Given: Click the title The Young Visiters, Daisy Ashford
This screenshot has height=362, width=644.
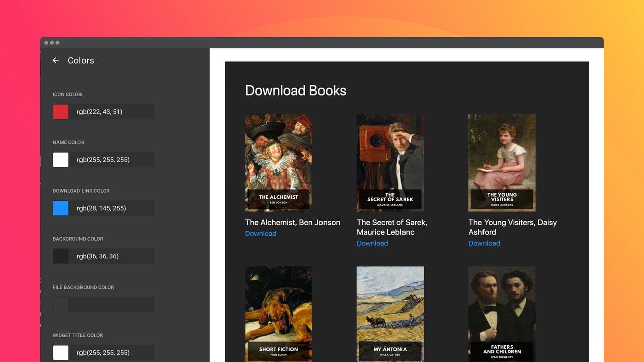Looking at the screenshot, I should 513,227.
